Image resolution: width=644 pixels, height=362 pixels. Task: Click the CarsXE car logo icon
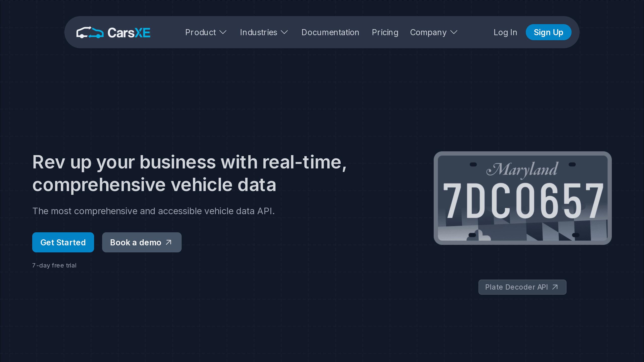[90, 32]
